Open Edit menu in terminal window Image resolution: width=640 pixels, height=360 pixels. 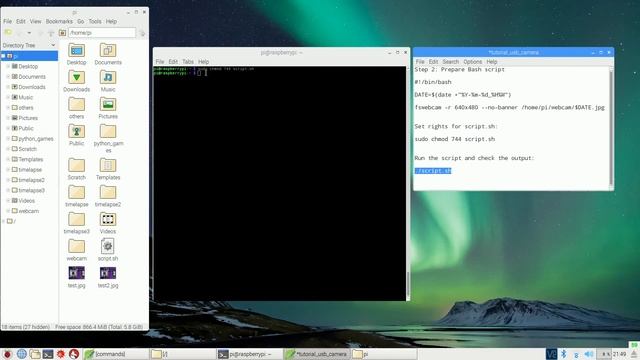173,62
